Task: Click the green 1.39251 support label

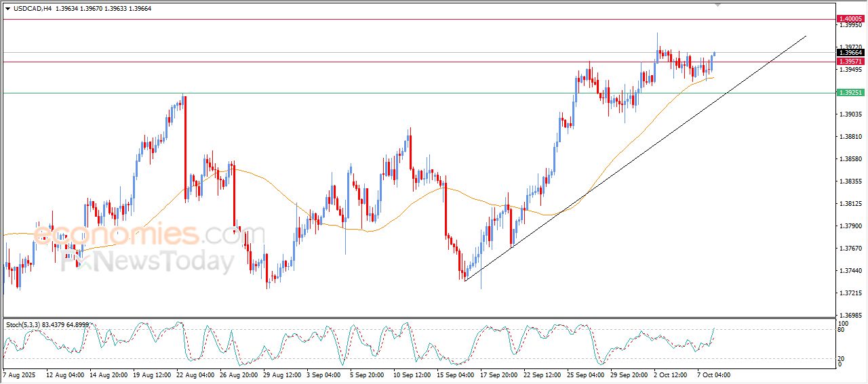Action: coord(850,93)
